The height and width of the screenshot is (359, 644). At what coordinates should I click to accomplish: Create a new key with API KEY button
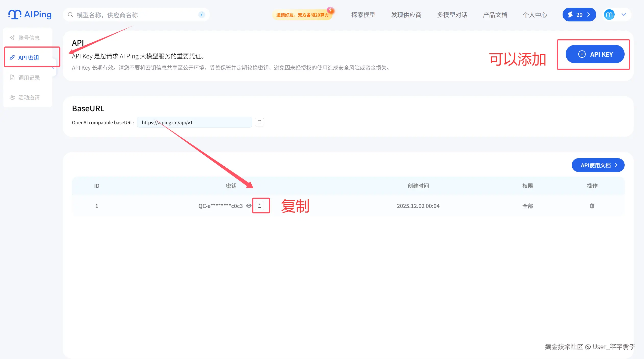(595, 54)
